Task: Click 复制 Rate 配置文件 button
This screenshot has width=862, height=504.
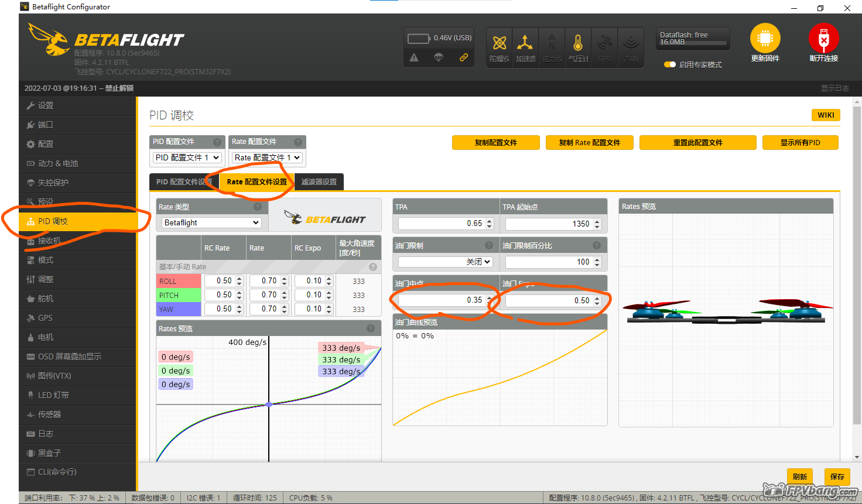Action: coord(590,142)
